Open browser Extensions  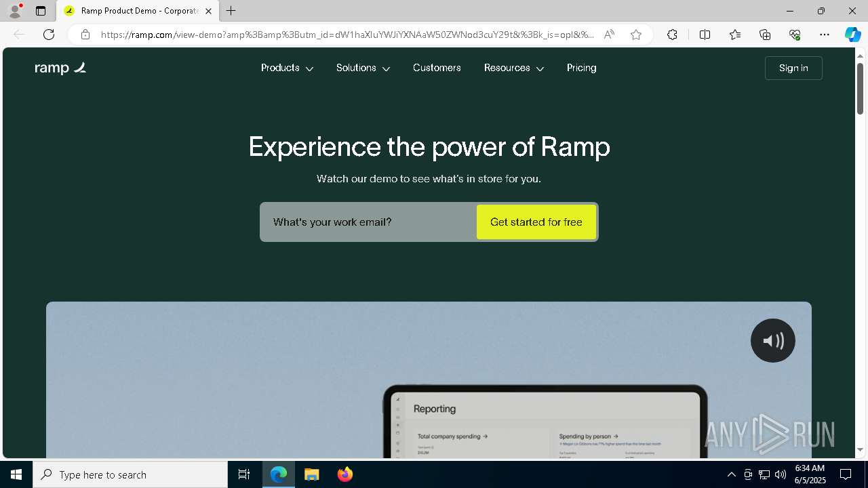[672, 35]
